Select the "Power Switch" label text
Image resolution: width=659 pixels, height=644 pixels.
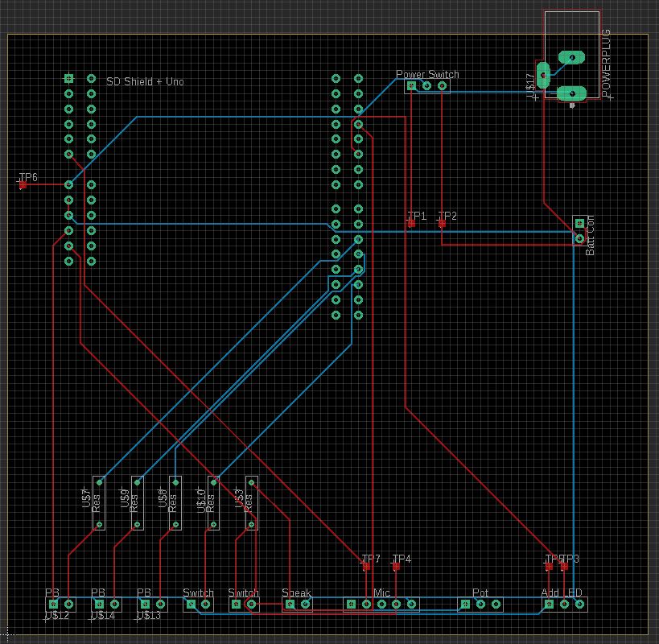(427, 74)
